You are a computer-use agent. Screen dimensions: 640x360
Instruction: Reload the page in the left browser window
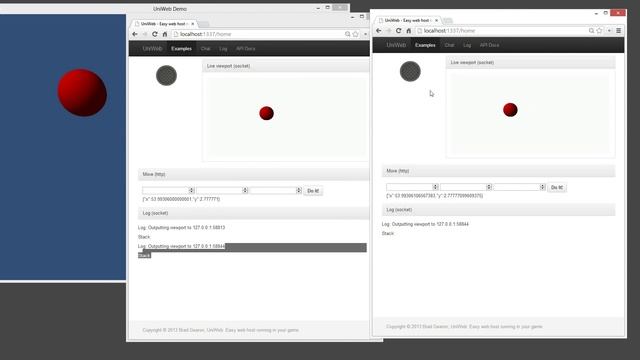pyautogui.click(x=155, y=34)
